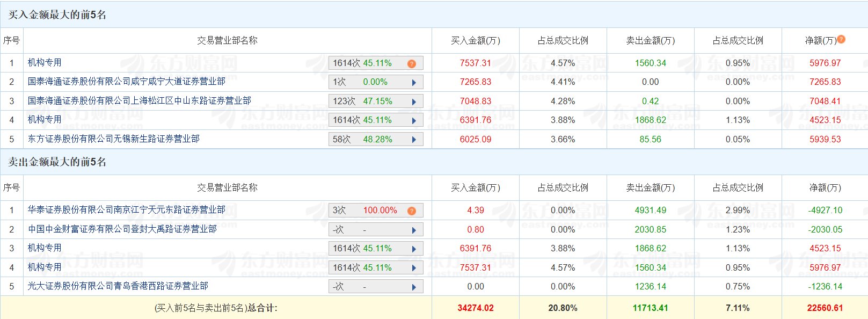Expand details arrow for 东方证券 无锡新生路 row

pos(414,140)
